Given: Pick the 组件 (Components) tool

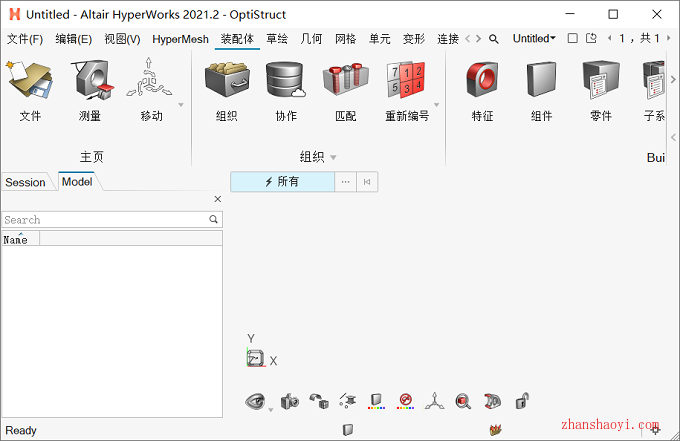Looking at the screenshot, I should click(x=541, y=91).
